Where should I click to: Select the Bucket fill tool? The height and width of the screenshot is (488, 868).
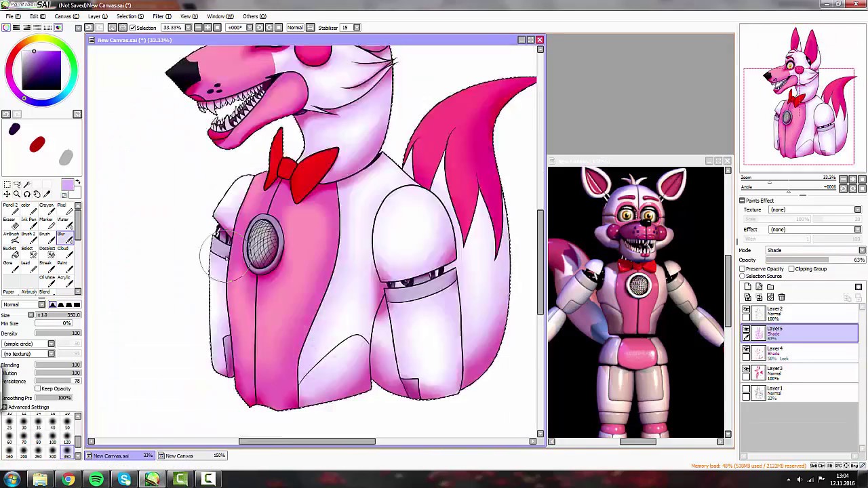pyautogui.click(x=11, y=253)
